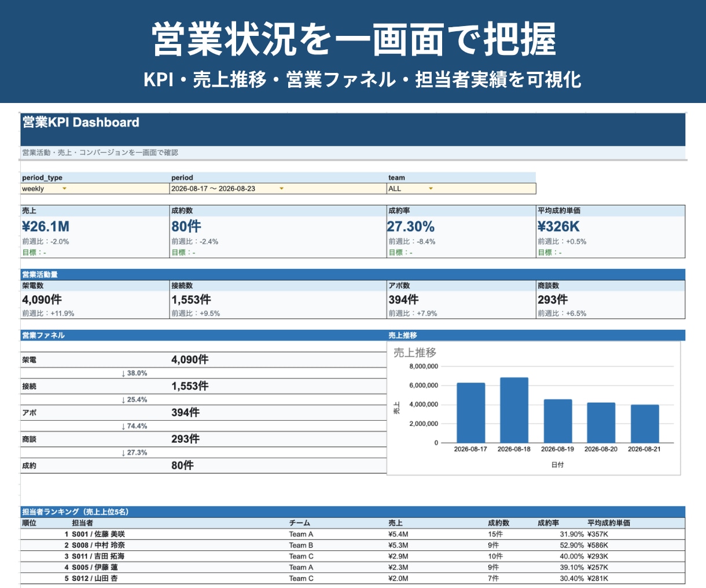Screen dimensions: 706x588
Task: Open the period_type dropdown arrow
Action: [64, 189]
